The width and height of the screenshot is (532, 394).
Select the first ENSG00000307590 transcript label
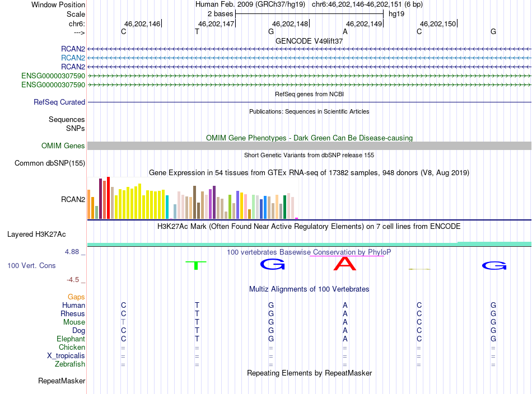[x=53, y=76]
